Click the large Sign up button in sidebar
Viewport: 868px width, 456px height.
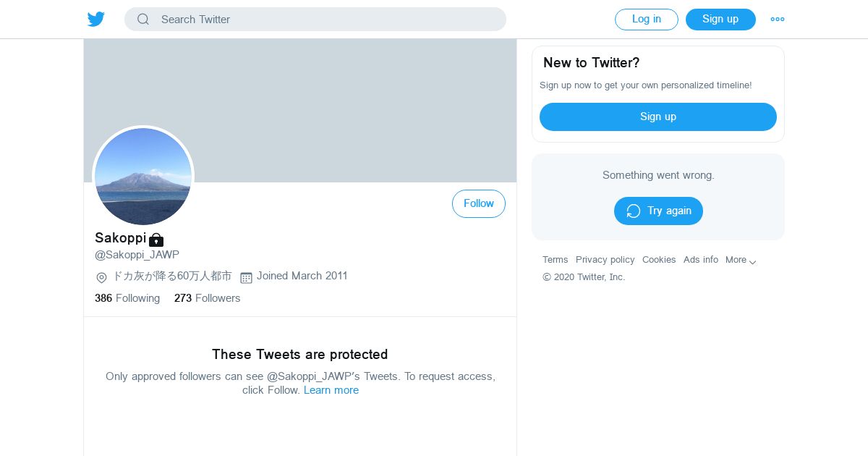pos(658,117)
